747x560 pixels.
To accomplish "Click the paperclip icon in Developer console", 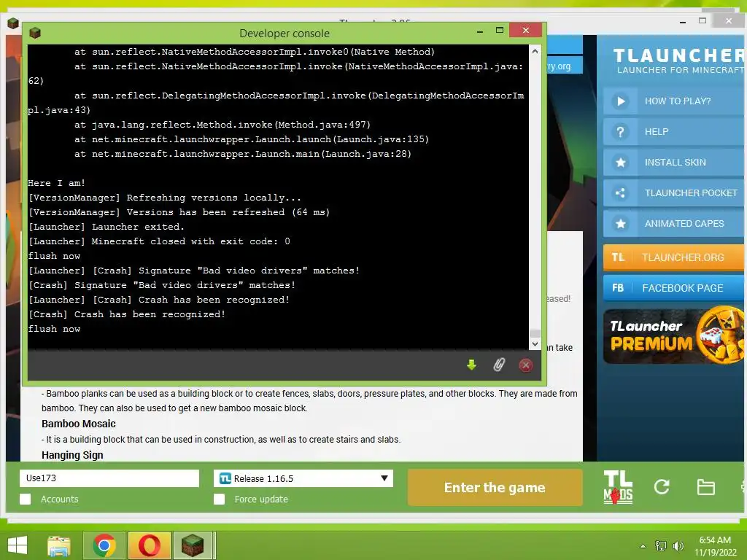I will click(498, 365).
